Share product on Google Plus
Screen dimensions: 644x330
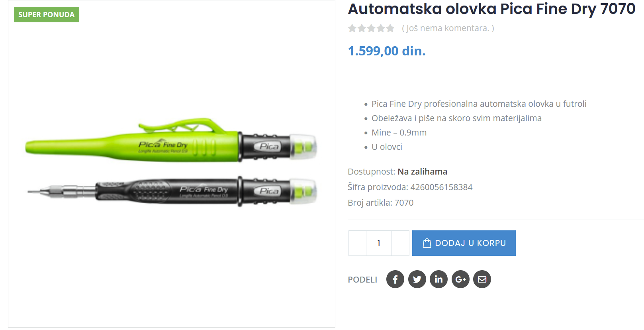[460, 279]
